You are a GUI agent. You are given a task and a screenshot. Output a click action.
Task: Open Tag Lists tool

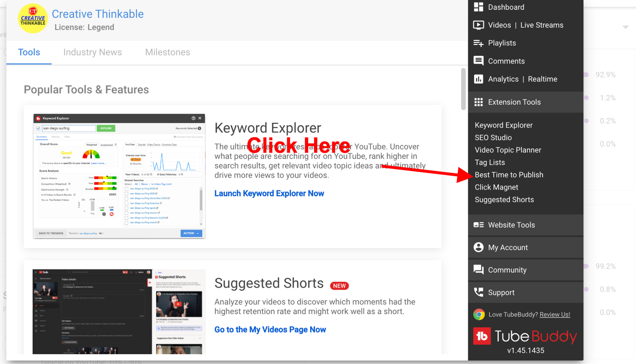tap(490, 163)
